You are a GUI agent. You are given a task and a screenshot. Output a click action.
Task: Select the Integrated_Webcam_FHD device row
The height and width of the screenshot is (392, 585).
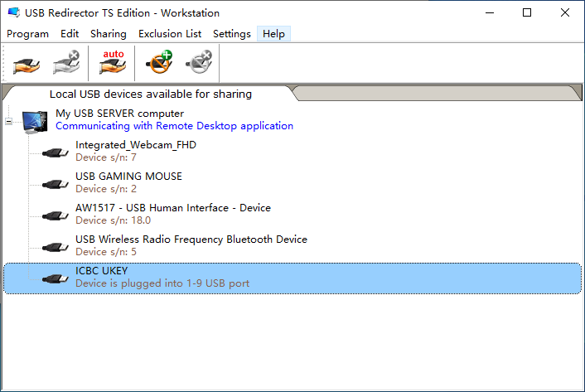292,151
